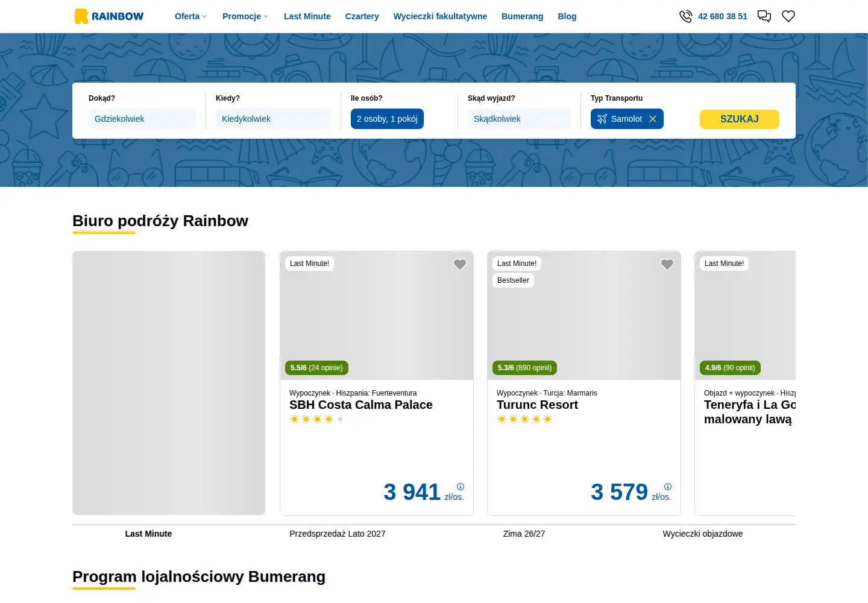The image size is (868, 603).
Task: Select the Last Minute offers tab
Action: 148,534
